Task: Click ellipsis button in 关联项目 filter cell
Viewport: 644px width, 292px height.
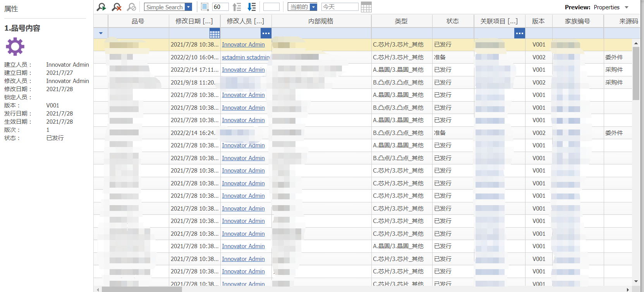Action: [x=520, y=33]
